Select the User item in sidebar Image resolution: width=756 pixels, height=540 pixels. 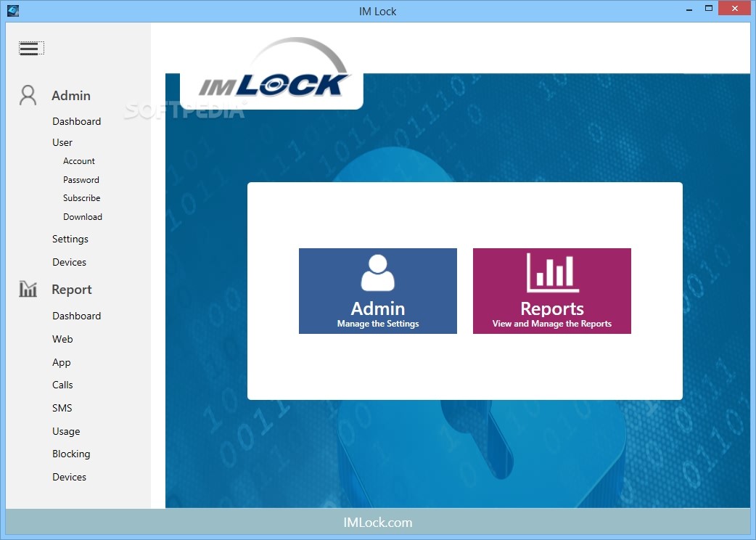coord(62,143)
